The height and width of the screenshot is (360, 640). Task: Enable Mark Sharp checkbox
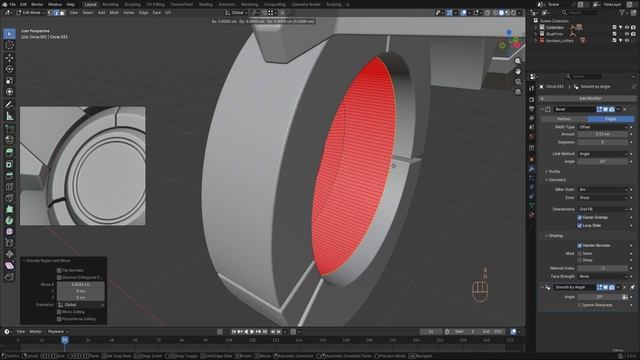coord(580,260)
